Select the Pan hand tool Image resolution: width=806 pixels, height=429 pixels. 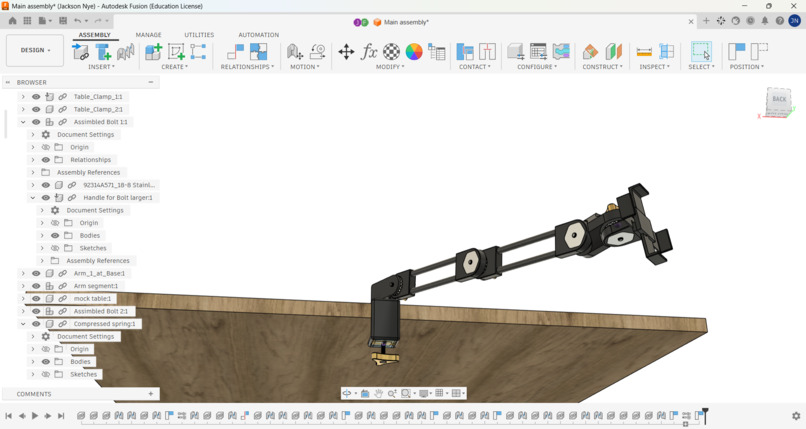378,394
